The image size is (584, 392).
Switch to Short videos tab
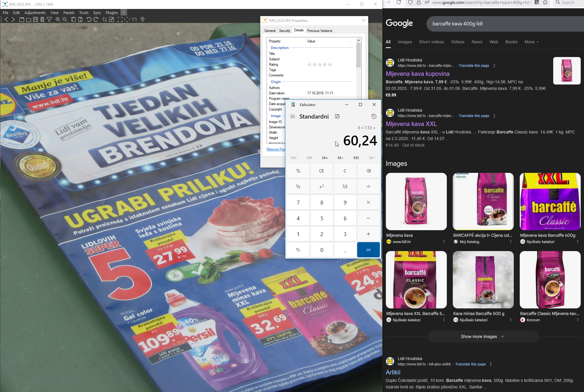pyautogui.click(x=431, y=42)
